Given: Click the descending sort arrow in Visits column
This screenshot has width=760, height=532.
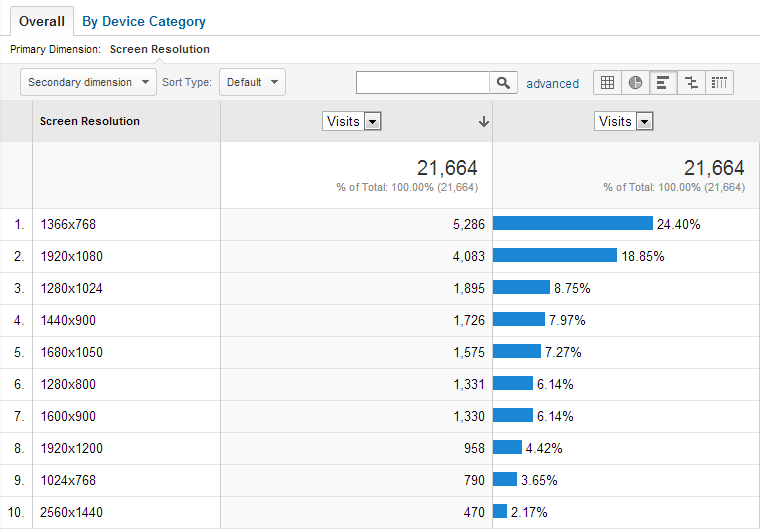Looking at the screenshot, I should click(x=483, y=122).
